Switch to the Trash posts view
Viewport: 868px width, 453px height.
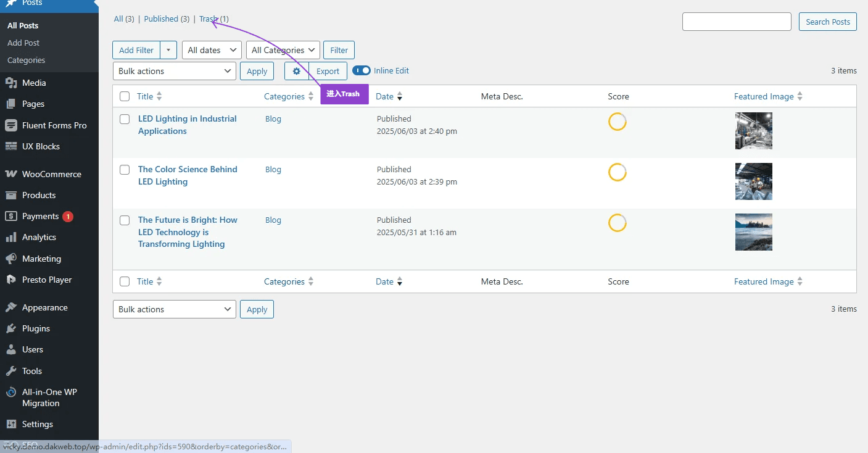208,19
